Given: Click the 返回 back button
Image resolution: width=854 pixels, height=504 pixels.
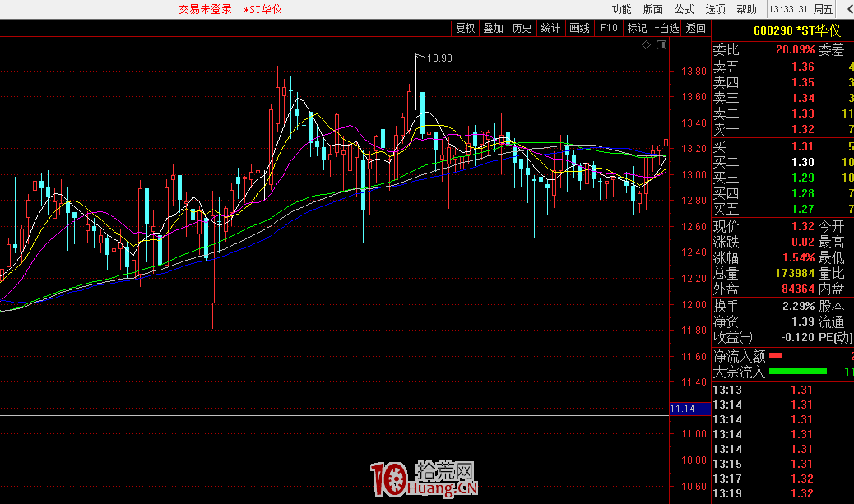Looking at the screenshot, I should pos(695,28).
